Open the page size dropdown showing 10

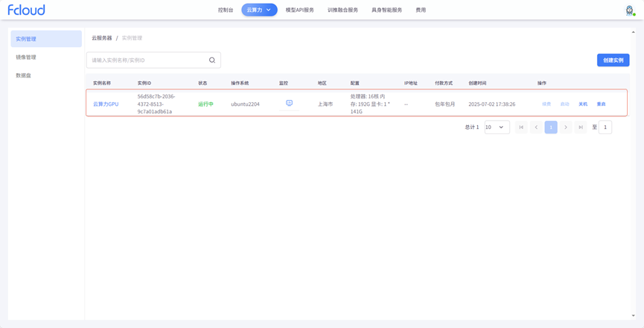(x=497, y=127)
